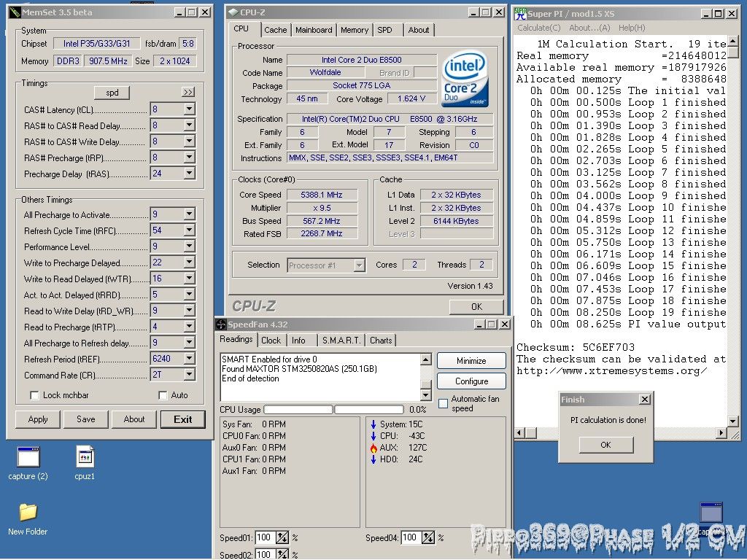Image resolution: width=747 pixels, height=560 pixels.
Task: Click the CPU Usage second progress bar
Action: tap(368, 410)
